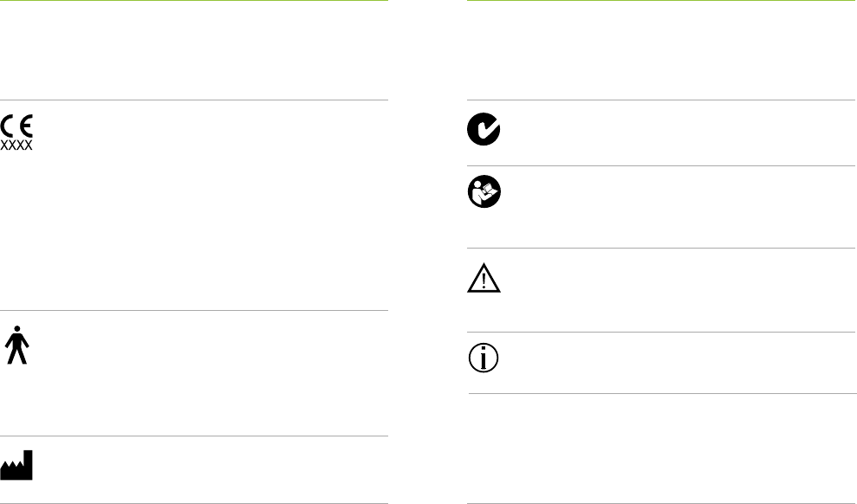Click divider line between manual and caution symbols
This screenshot has width=857, height=504.
point(661,248)
